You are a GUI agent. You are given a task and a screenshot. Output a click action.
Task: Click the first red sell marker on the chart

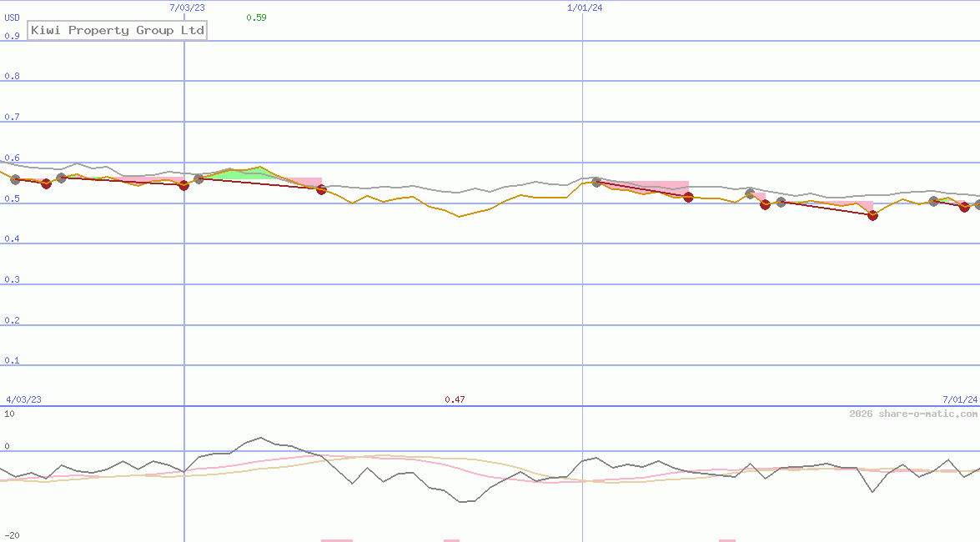point(47,184)
